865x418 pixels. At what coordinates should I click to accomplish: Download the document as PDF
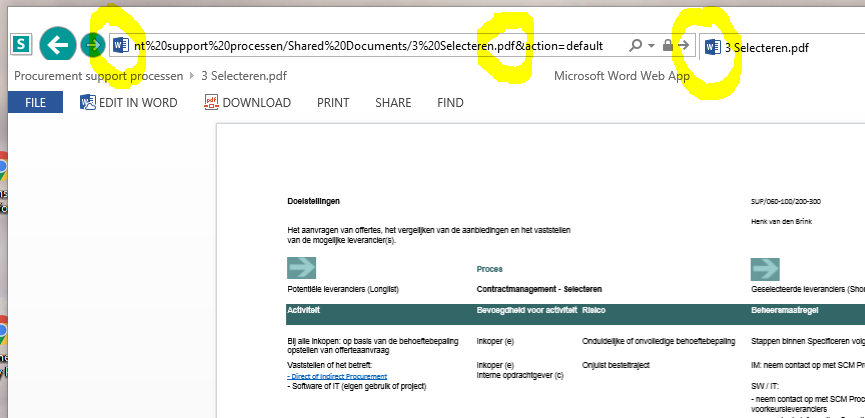(x=247, y=102)
